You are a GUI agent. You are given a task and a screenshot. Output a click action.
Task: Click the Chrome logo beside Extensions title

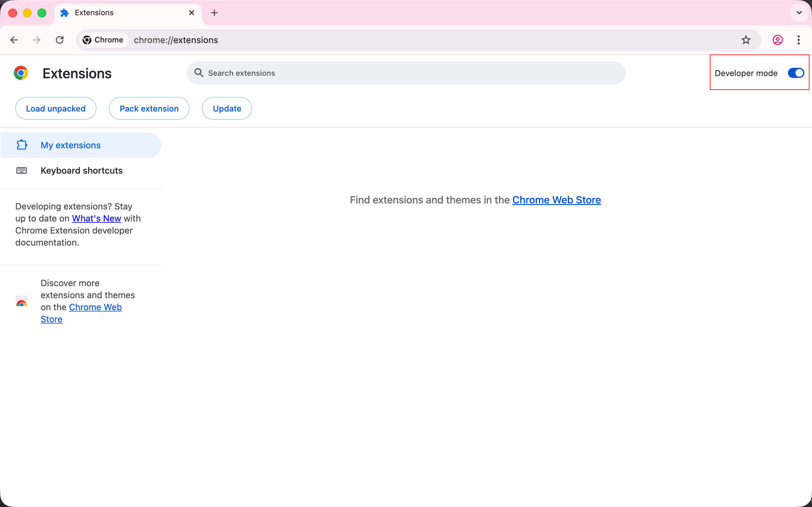pyautogui.click(x=21, y=73)
